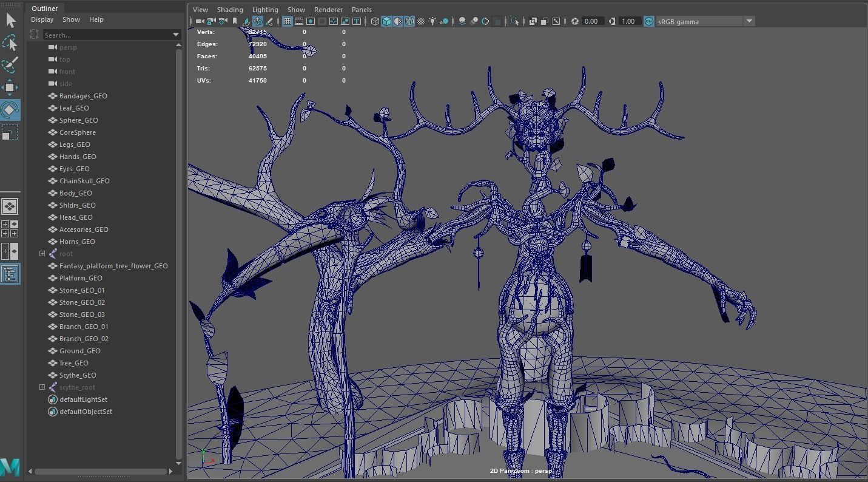Select Horns_GEO in the Outliner
868x482 pixels.
77,242
